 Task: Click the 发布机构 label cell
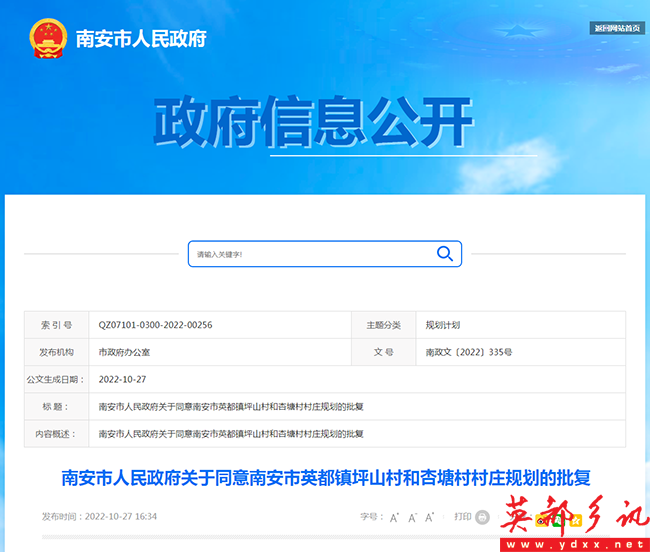[x=56, y=352]
